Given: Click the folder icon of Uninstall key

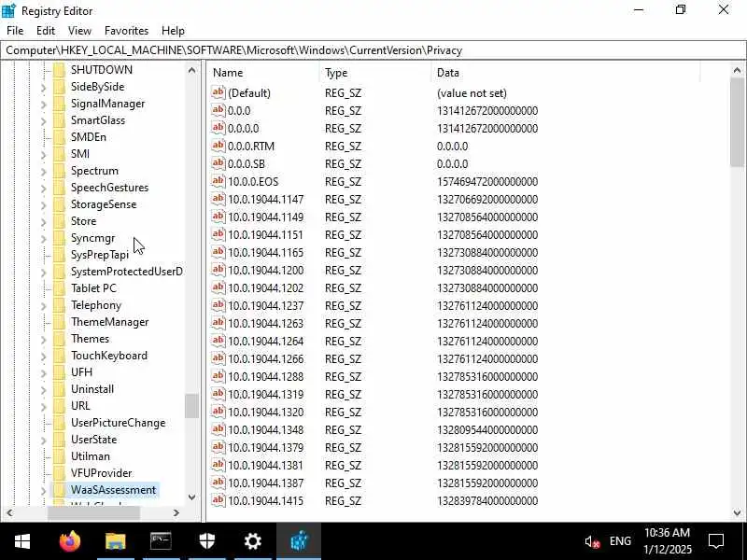Looking at the screenshot, I should [59, 389].
